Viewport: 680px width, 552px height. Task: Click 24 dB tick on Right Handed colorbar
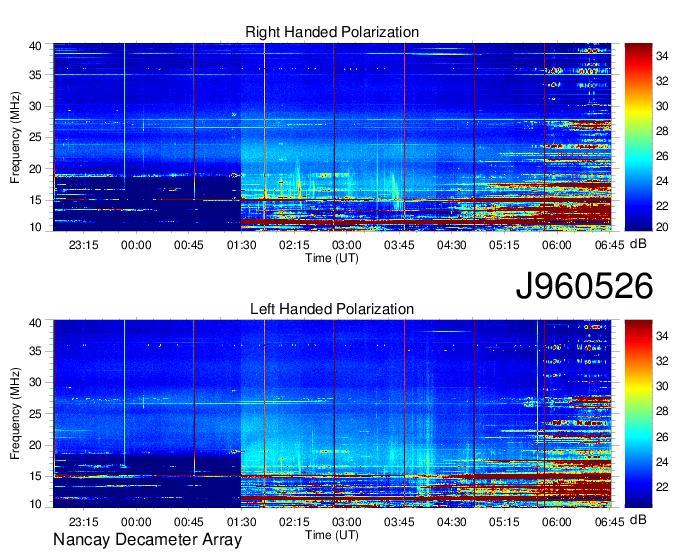[x=662, y=181]
